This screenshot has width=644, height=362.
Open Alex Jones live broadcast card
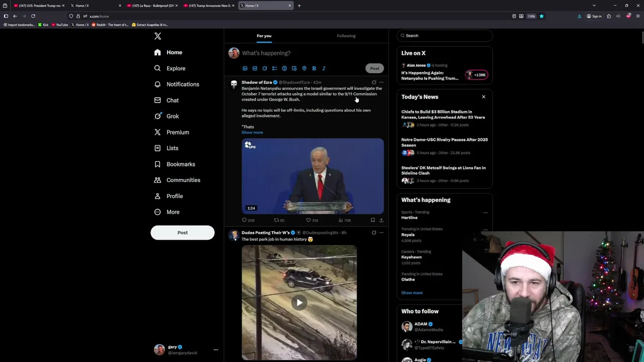(x=444, y=72)
